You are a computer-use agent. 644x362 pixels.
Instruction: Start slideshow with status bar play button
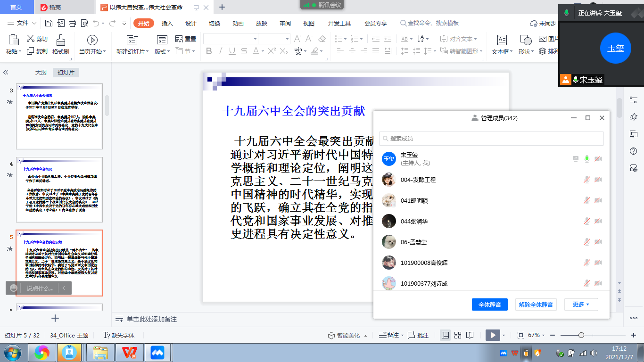pyautogui.click(x=493, y=335)
